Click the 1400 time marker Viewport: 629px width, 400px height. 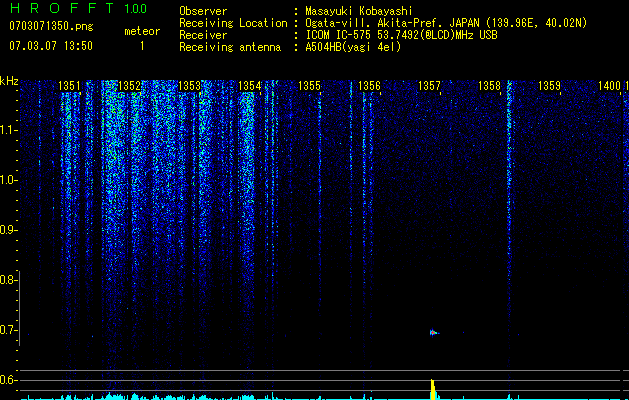click(609, 86)
